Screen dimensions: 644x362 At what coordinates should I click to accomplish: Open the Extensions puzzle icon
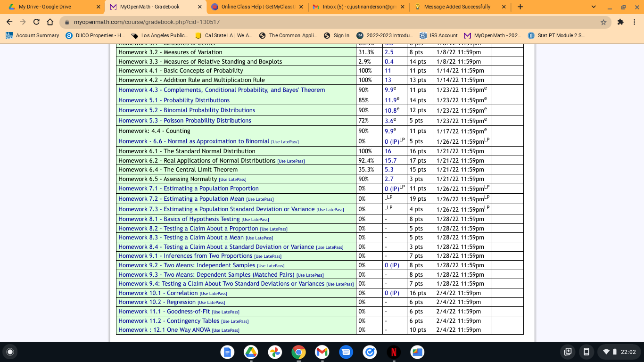click(620, 22)
